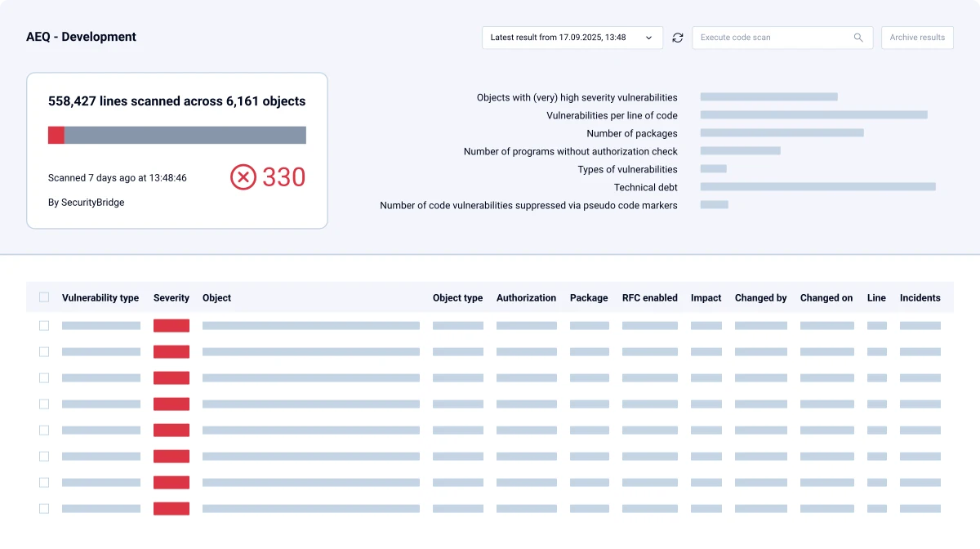This screenshot has width=980, height=549.
Task: Open the Latest result date dropdown
Action: (572, 38)
